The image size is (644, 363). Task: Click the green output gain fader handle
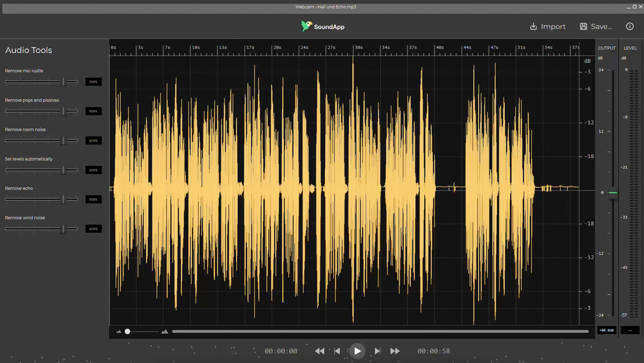click(x=612, y=193)
